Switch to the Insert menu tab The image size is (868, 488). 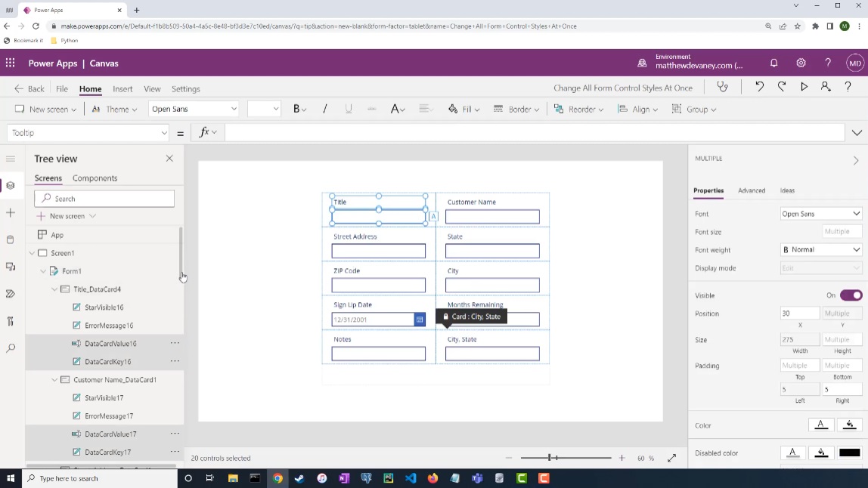pyautogui.click(x=122, y=89)
